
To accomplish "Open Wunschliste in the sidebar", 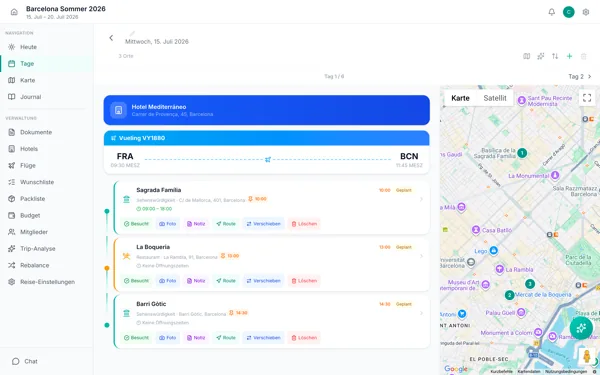I will coord(46,182).
